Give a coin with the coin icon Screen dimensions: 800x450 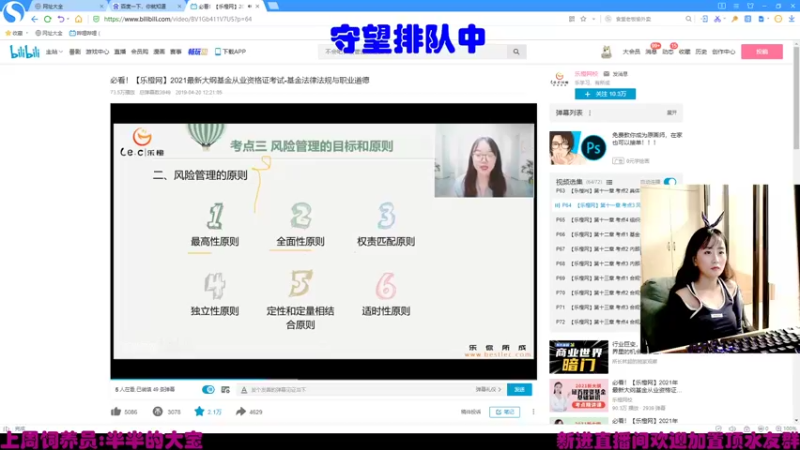click(157, 411)
